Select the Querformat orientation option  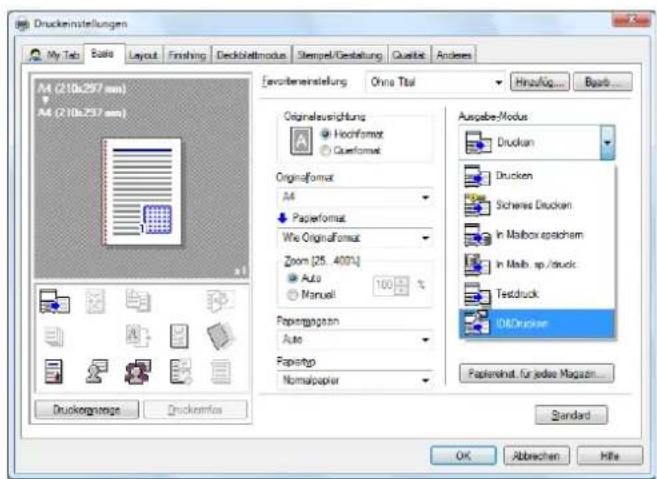pyautogui.click(x=325, y=150)
